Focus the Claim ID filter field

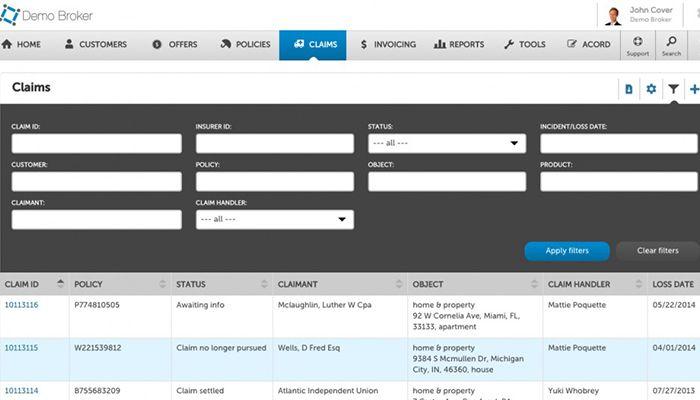(96, 143)
